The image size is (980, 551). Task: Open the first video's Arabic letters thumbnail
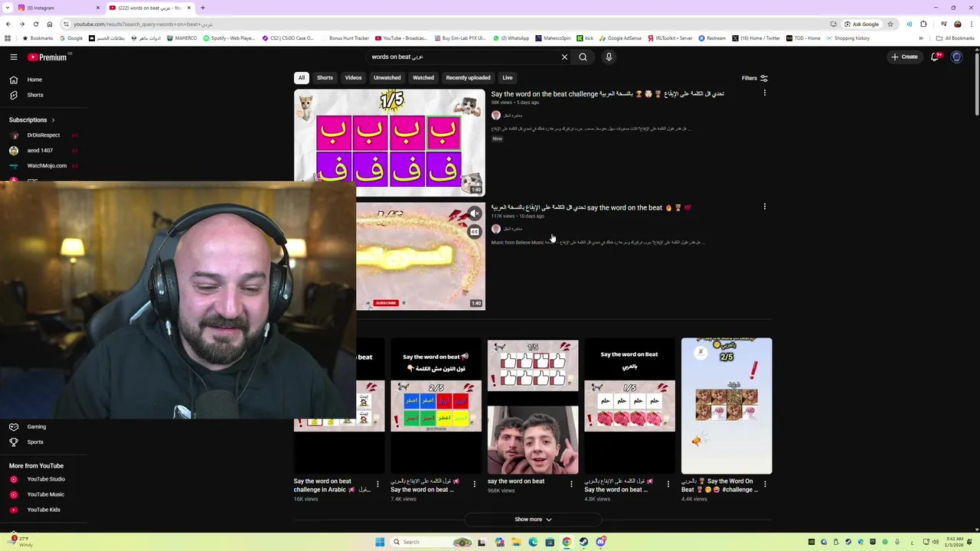pyautogui.click(x=390, y=143)
